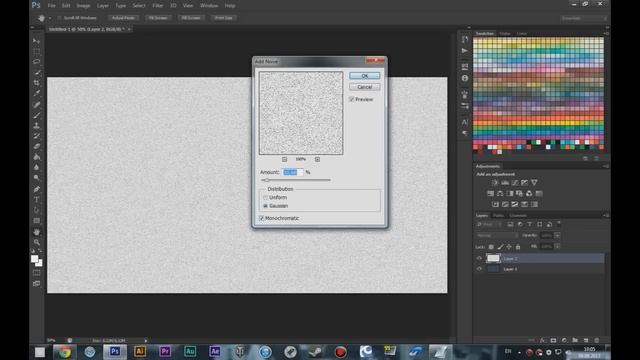Select the Clone Stamp tool

click(36, 125)
